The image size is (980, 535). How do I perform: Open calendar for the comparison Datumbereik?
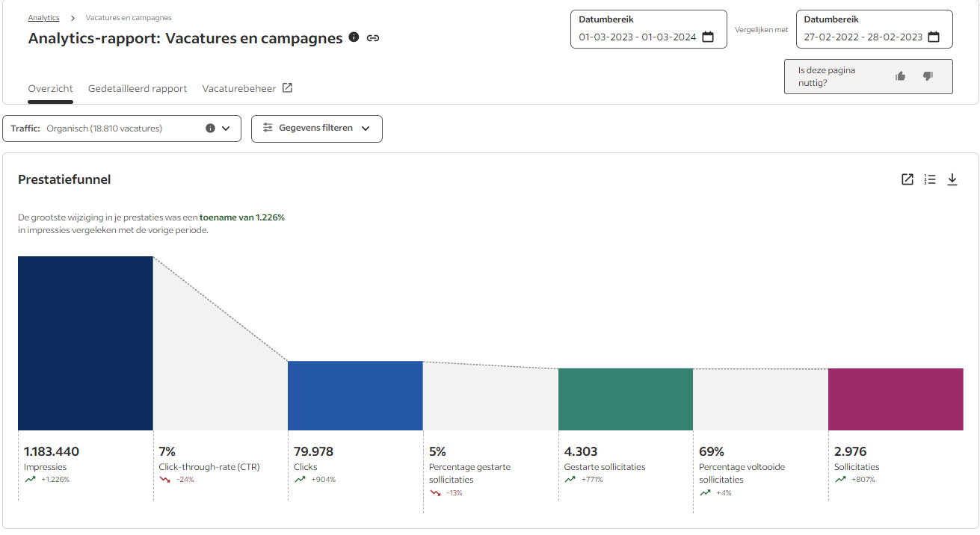click(x=934, y=37)
